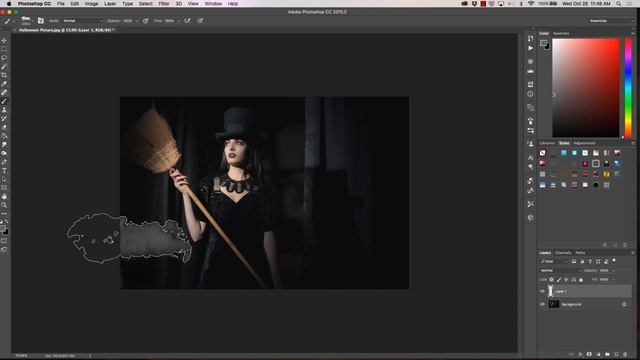640x360 pixels.
Task: Switch to the Channels tab
Action: click(x=563, y=253)
